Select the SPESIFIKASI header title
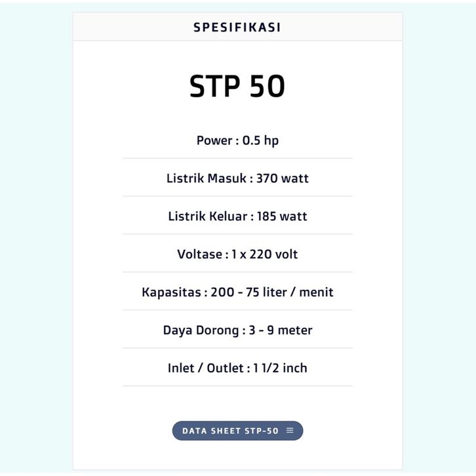 [237, 28]
